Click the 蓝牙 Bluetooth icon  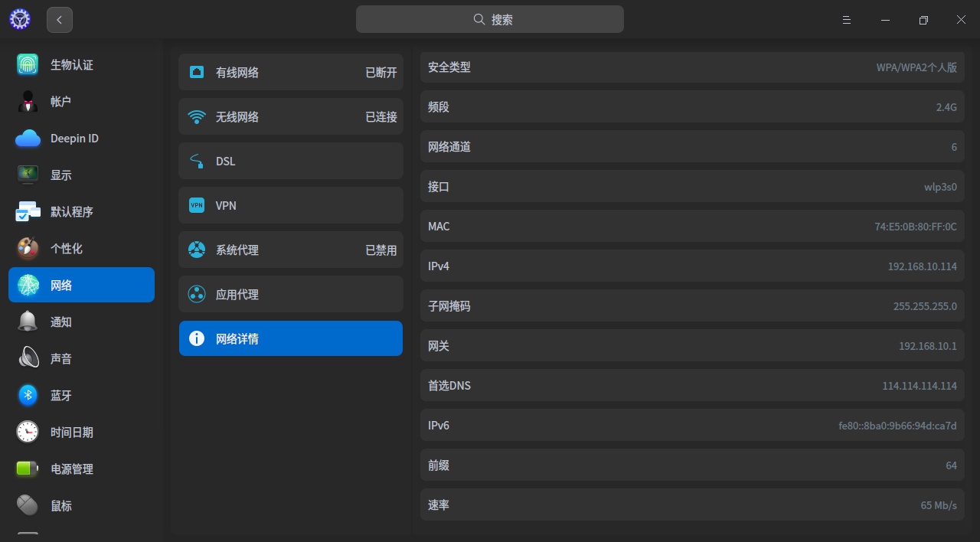(x=28, y=395)
